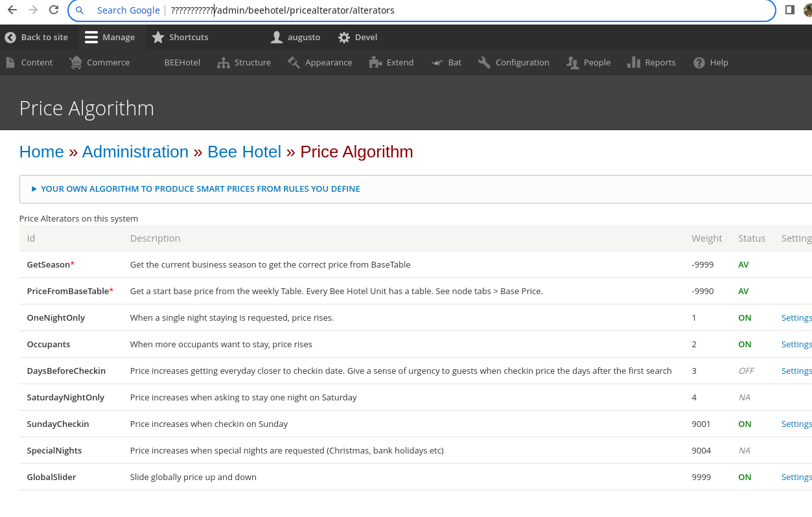Click the Shortcuts star icon
This screenshot has height=517, width=812.
pyautogui.click(x=158, y=37)
